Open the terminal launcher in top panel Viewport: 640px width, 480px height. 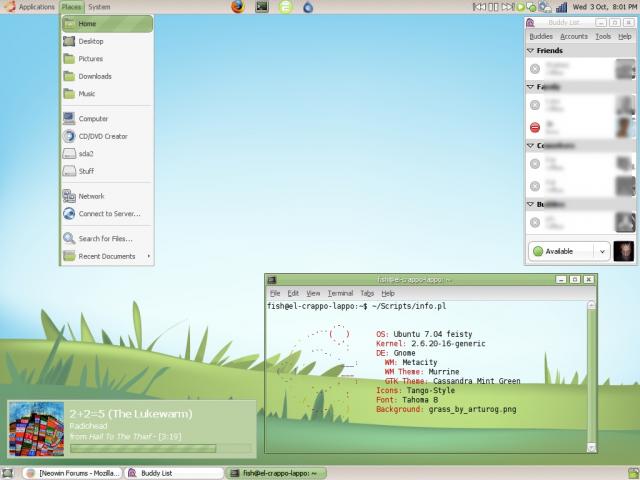(262, 7)
